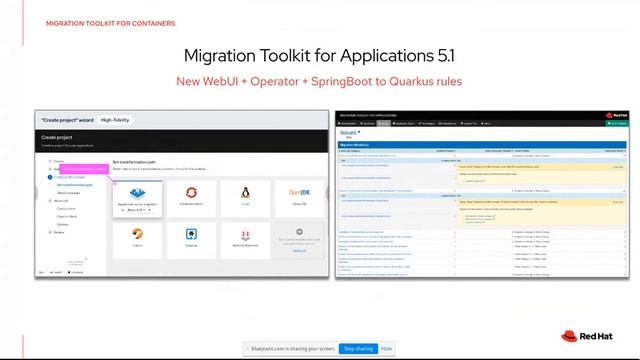640x360 pixels.
Task: Open the Custom rules wizard sub-step
Action: pos(66,209)
